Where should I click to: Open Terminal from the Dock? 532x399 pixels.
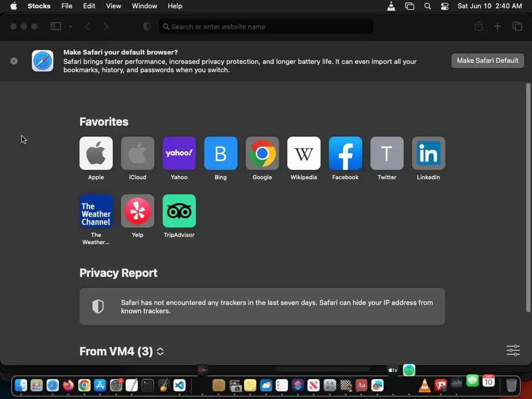pos(148,385)
